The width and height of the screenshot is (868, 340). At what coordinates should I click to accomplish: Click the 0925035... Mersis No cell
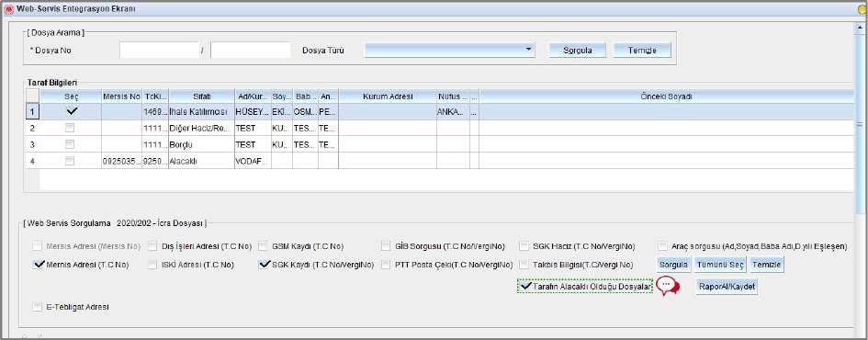point(122,161)
